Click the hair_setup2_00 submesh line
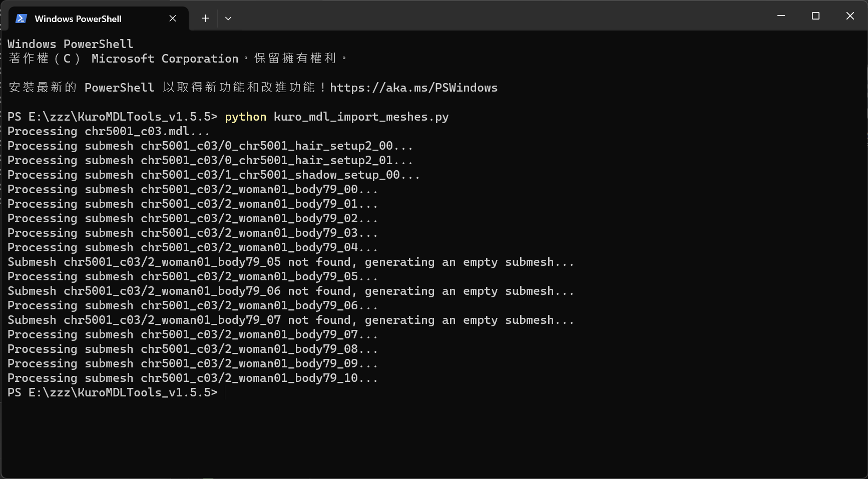The height and width of the screenshot is (479, 868). (210, 146)
